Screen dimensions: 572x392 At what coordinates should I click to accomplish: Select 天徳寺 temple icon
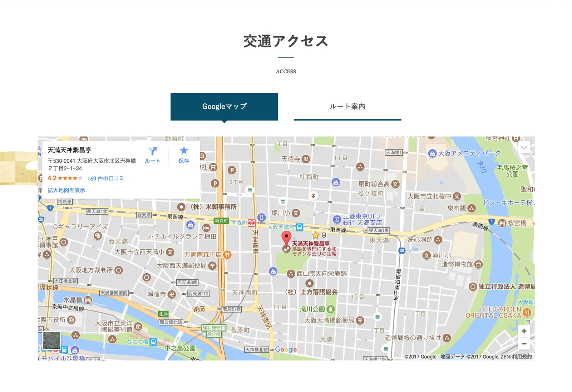pyautogui.click(x=306, y=159)
